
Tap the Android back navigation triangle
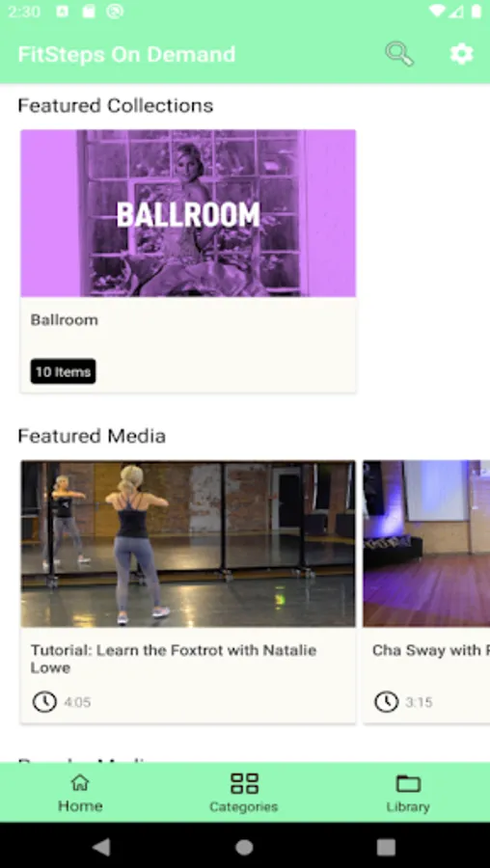tap(101, 847)
